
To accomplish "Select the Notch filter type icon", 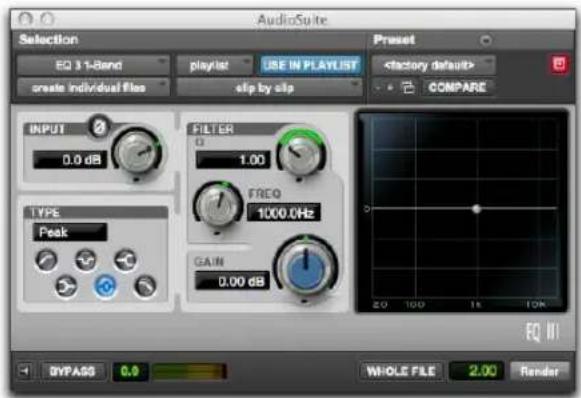I will pos(86,260).
